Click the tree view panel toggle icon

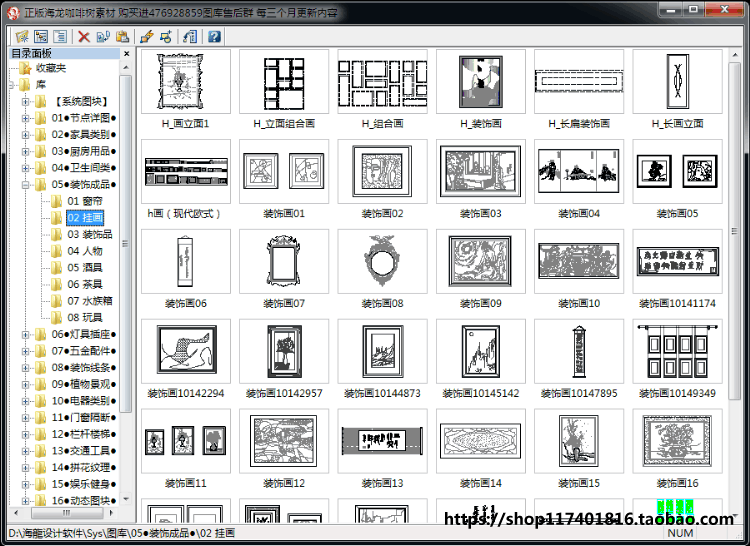click(x=41, y=36)
